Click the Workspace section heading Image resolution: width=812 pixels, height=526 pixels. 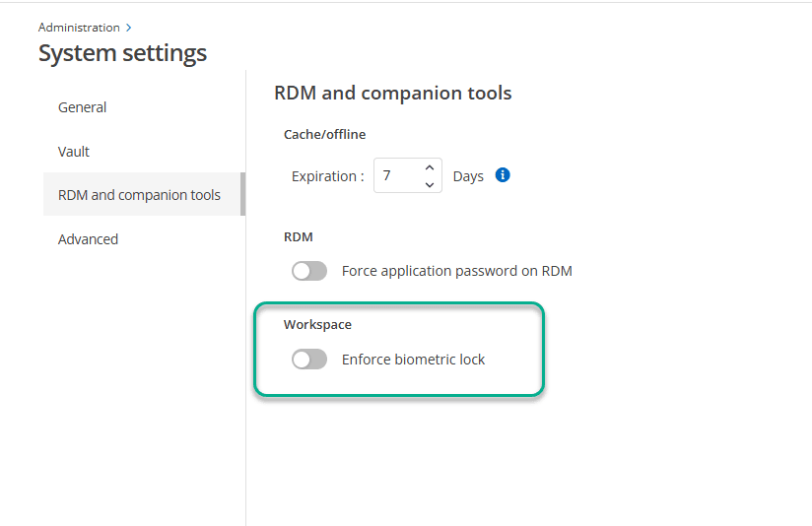click(317, 324)
